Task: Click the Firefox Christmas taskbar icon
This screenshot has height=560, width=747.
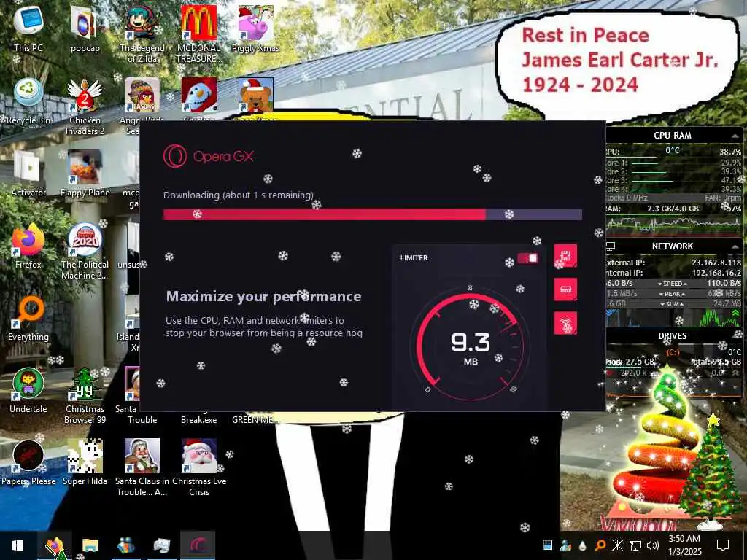Action: point(54,545)
